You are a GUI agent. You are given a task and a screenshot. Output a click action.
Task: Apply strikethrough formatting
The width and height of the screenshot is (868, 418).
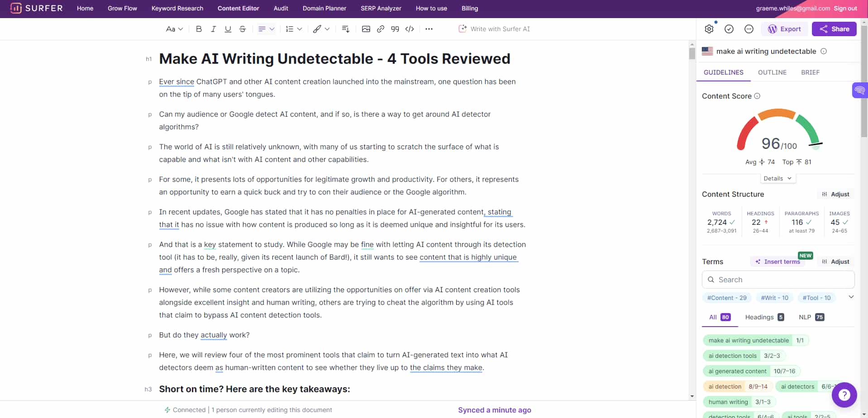coord(243,28)
